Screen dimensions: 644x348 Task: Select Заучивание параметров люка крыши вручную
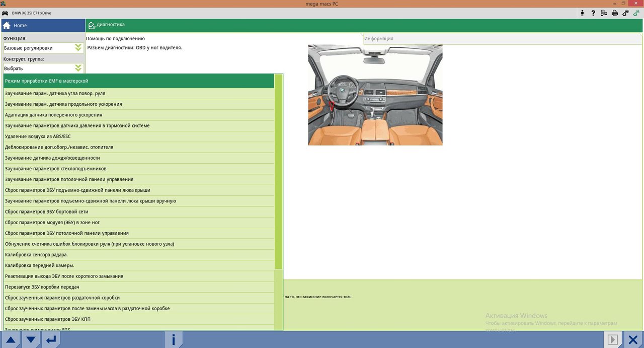[139, 201]
